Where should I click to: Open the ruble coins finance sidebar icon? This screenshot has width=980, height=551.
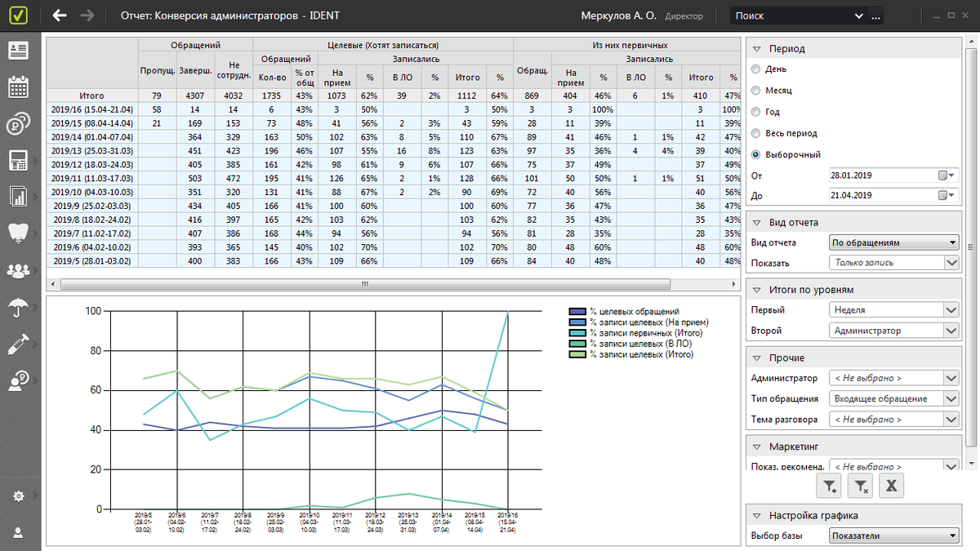point(17,124)
